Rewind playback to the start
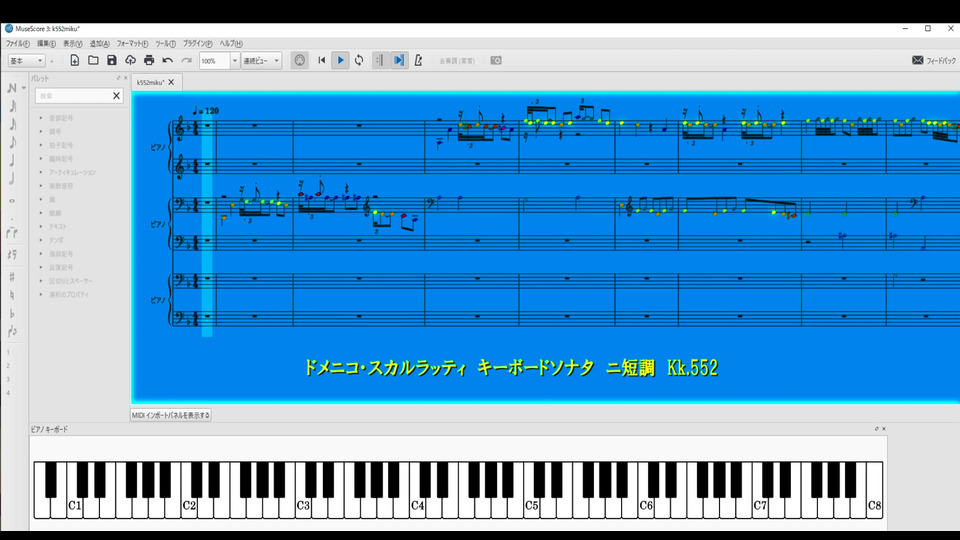 pyautogui.click(x=322, y=60)
